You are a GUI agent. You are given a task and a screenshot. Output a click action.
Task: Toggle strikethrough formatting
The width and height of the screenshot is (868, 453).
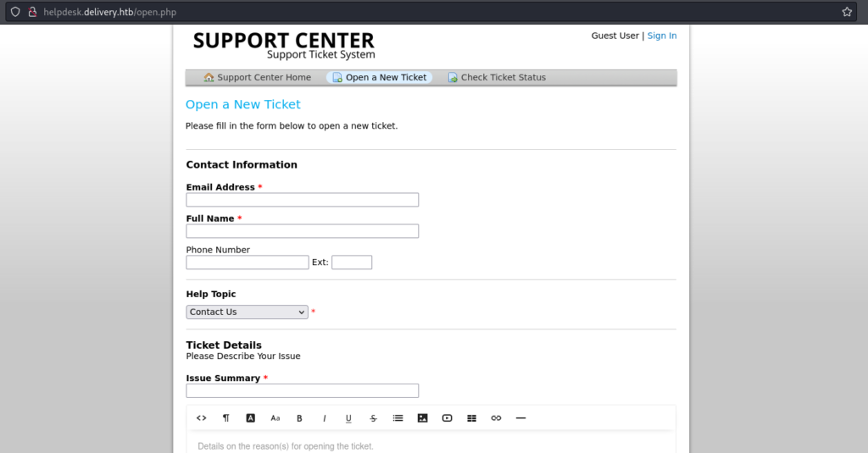coord(373,418)
